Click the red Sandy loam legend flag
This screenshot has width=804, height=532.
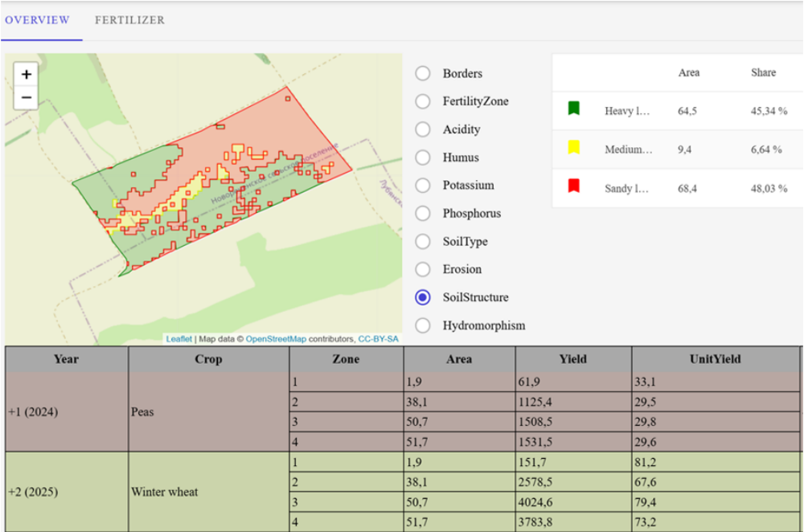tap(574, 186)
